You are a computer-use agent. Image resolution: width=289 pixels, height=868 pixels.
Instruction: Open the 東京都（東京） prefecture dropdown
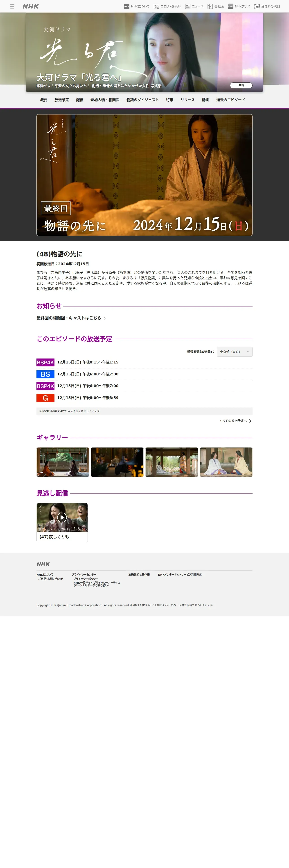(235, 352)
